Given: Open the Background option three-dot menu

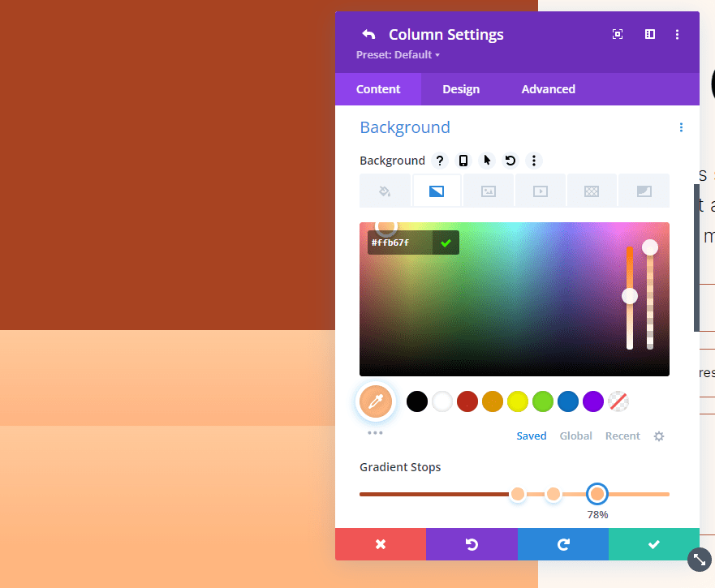Looking at the screenshot, I should tap(534, 161).
